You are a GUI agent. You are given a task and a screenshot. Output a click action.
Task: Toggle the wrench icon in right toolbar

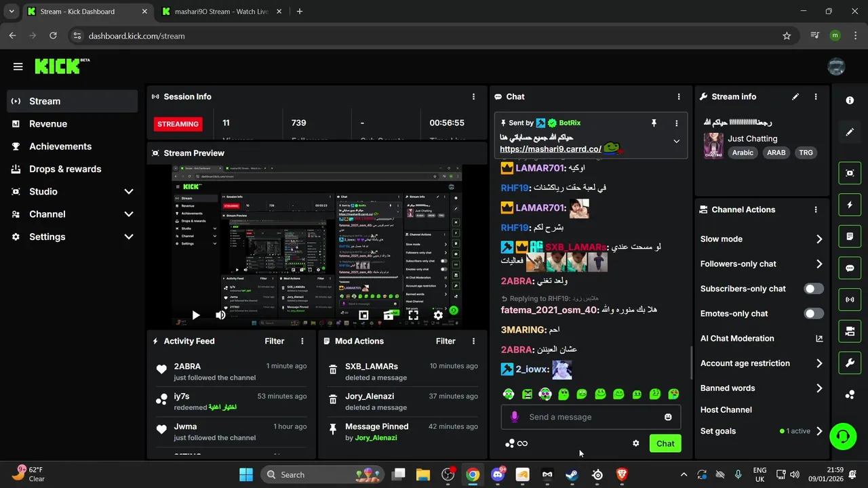point(850,363)
